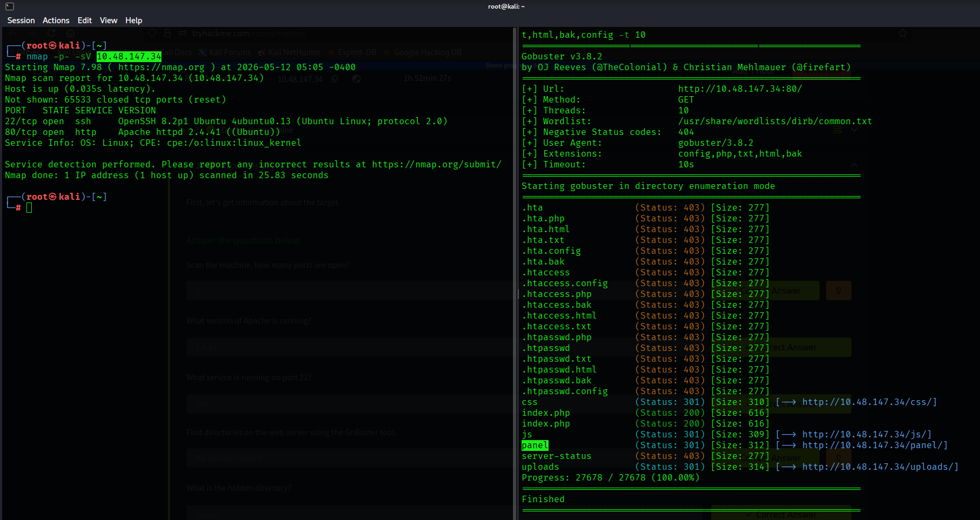This screenshot has width=980, height=520.
Task: Open the Edit menu
Action: (85, 21)
